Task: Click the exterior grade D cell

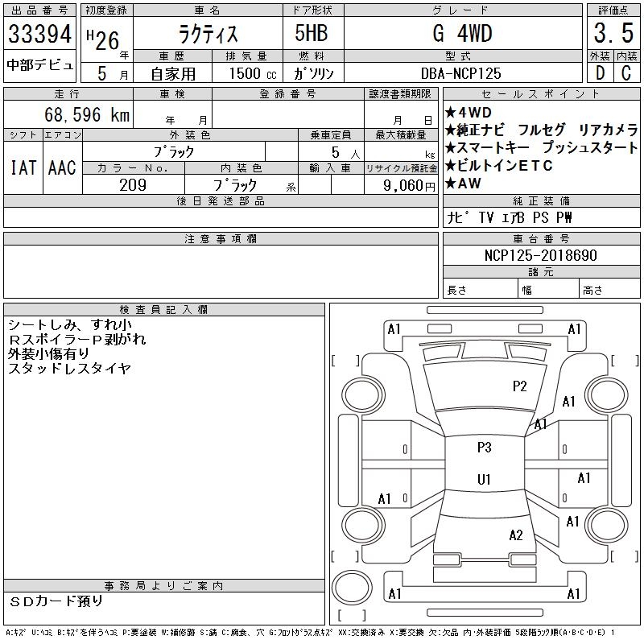Action: point(599,72)
